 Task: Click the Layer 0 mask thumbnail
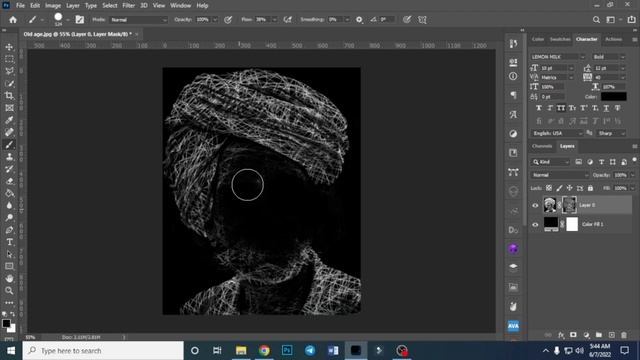pos(569,205)
